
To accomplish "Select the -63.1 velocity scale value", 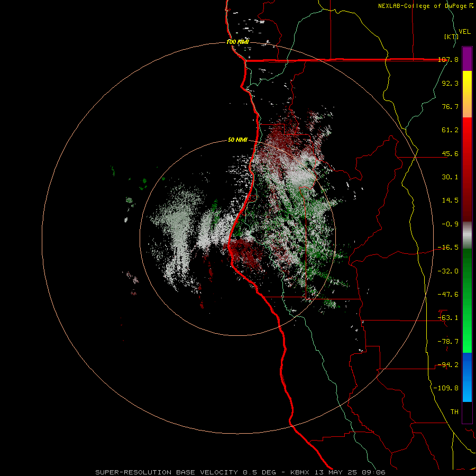I will (448, 318).
